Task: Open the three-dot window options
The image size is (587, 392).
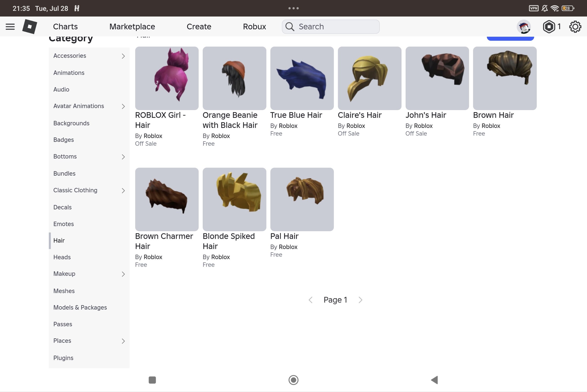Action: (x=293, y=8)
